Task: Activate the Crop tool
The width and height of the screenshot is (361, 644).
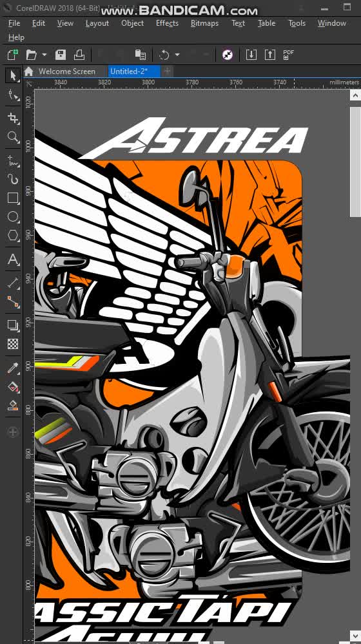Action: (x=13, y=118)
